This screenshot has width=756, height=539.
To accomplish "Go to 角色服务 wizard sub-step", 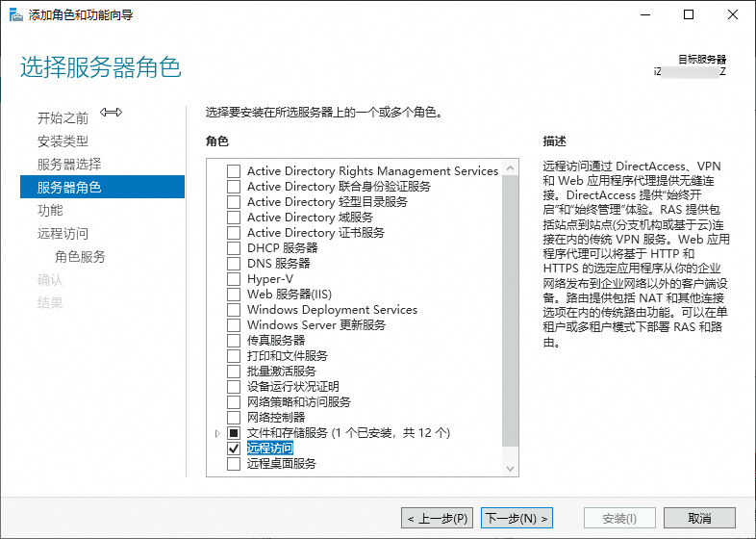I will (80, 257).
